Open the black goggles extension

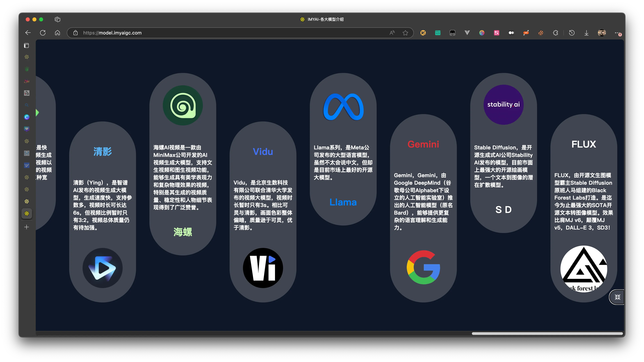point(453,33)
